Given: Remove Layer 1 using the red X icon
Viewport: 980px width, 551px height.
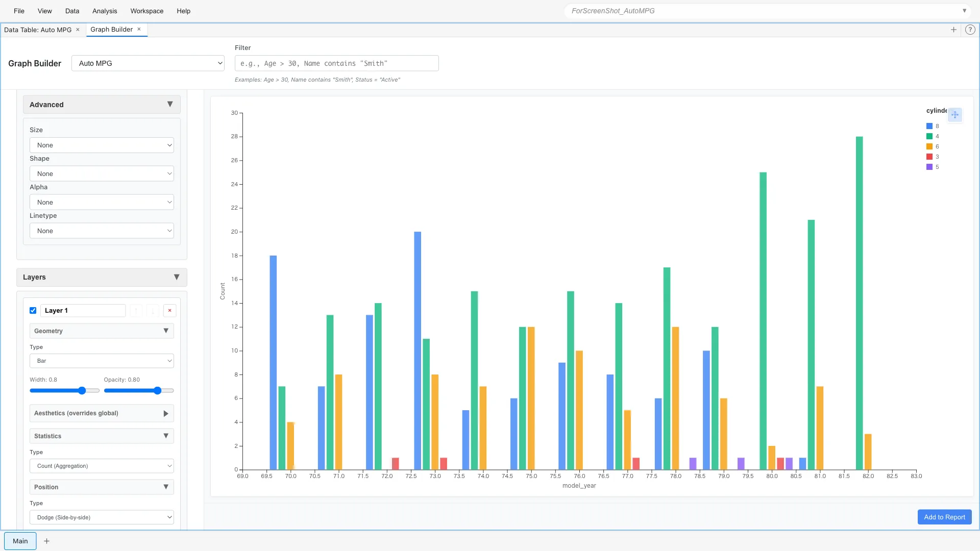Looking at the screenshot, I should pos(169,310).
